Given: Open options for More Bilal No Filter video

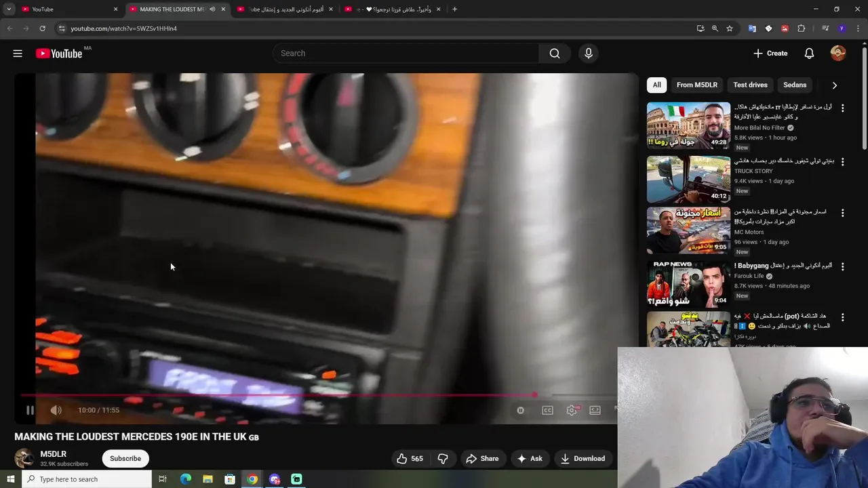Looking at the screenshot, I should (843, 108).
